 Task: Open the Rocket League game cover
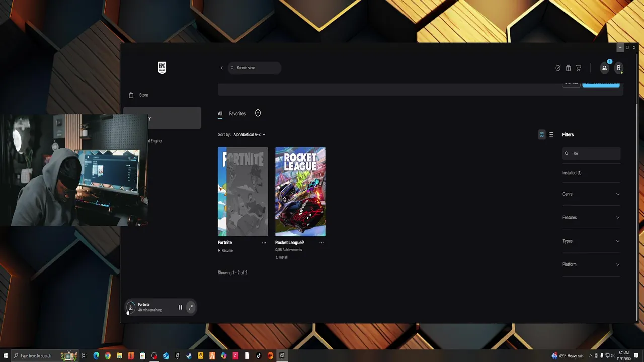[300, 192]
